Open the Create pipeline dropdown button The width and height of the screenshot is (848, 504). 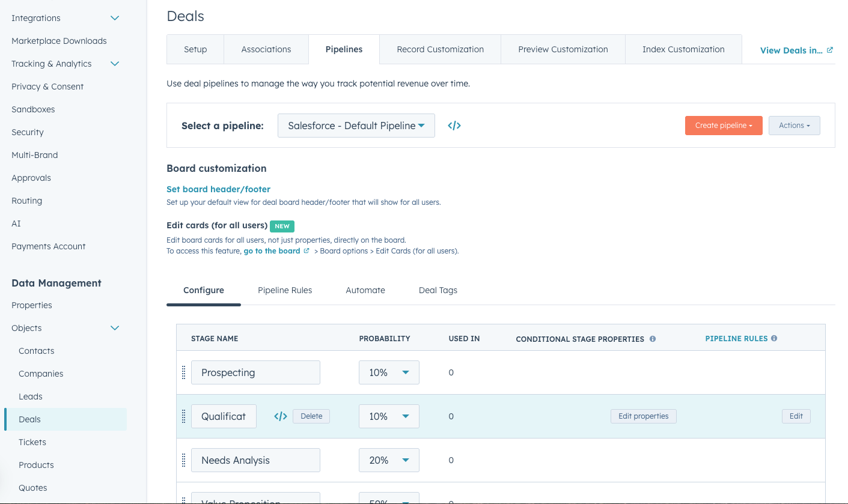coord(724,126)
